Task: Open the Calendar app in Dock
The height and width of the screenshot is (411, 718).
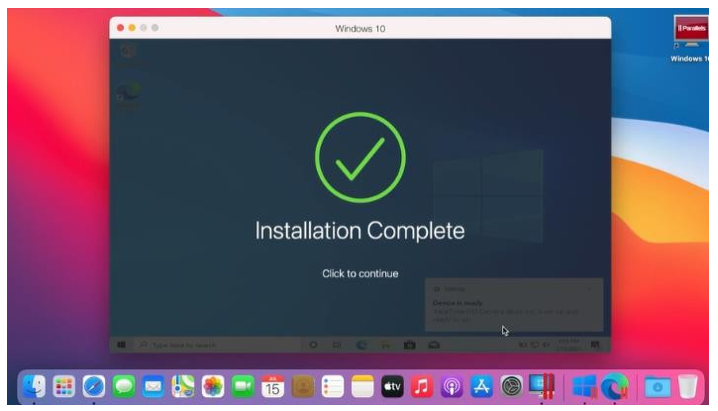Action: pyautogui.click(x=273, y=386)
